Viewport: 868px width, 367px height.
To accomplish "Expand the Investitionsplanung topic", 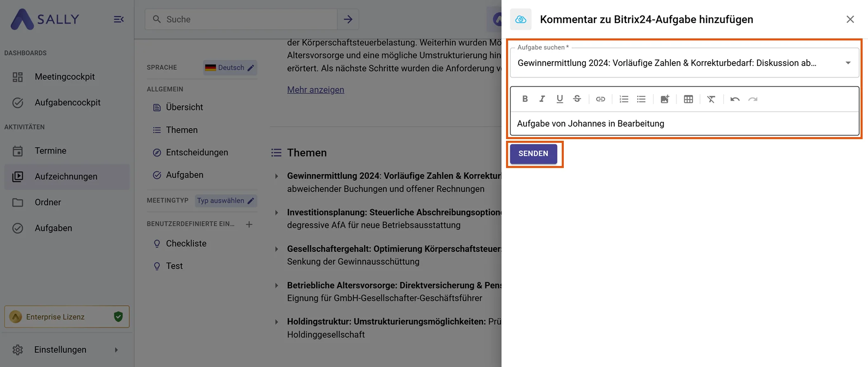I will pyautogui.click(x=276, y=213).
